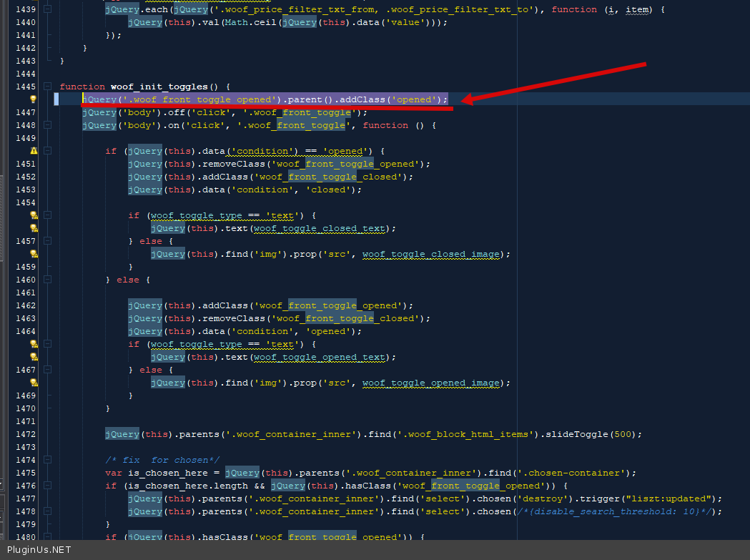The height and width of the screenshot is (560, 750).
Task: Collapse the body click handler fold on line 1448
Action: coord(47,125)
